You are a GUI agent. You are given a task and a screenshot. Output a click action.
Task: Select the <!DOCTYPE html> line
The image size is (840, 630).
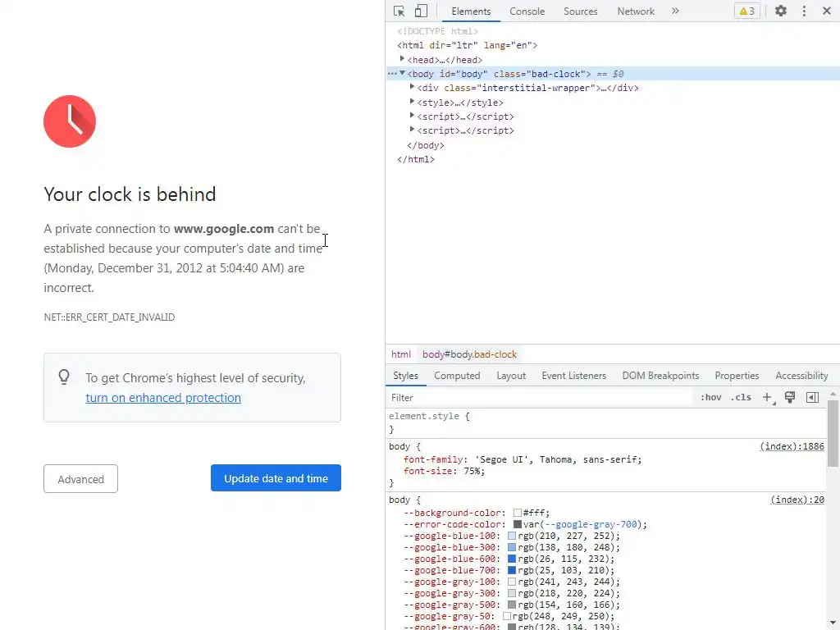pyautogui.click(x=438, y=31)
